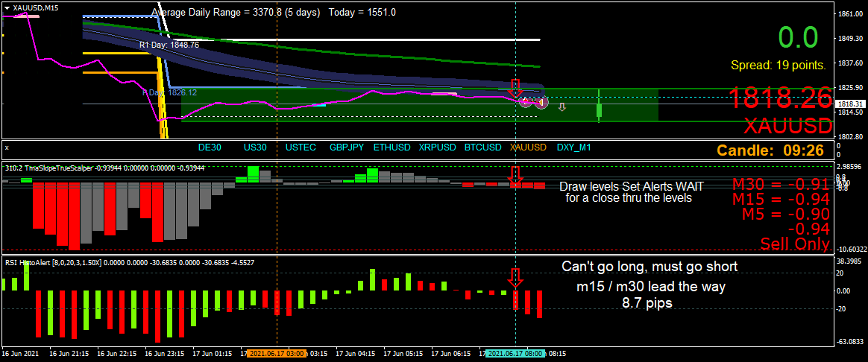Switch chart to BTCUSD symbol

(x=482, y=147)
